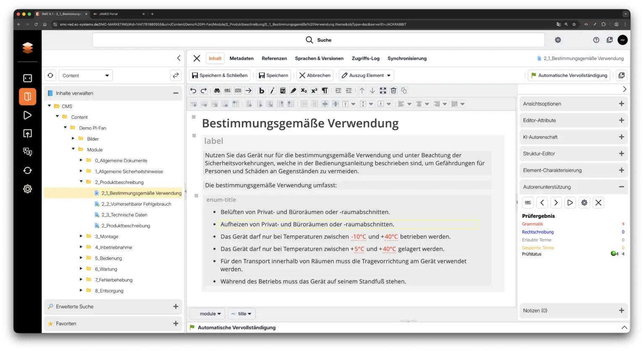
Task: Select the italic formatting icon
Action: (x=272, y=90)
